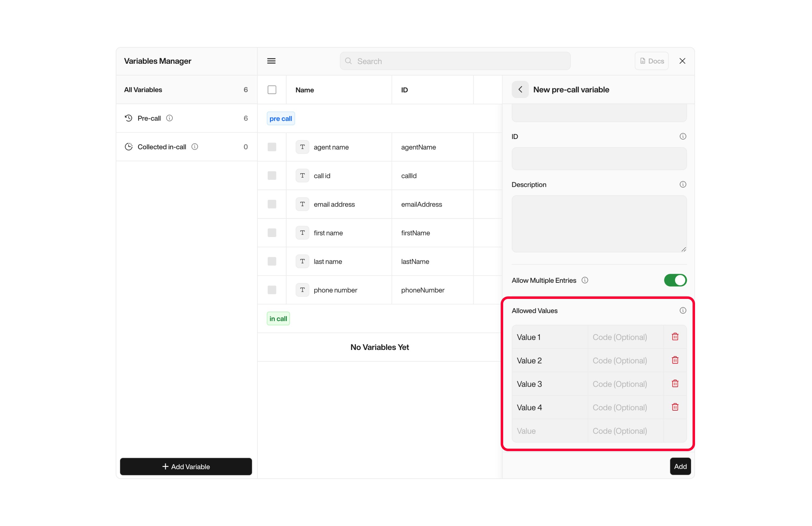Check the checkbox for email address
This screenshot has width=812, height=526.
coord(272,204)
